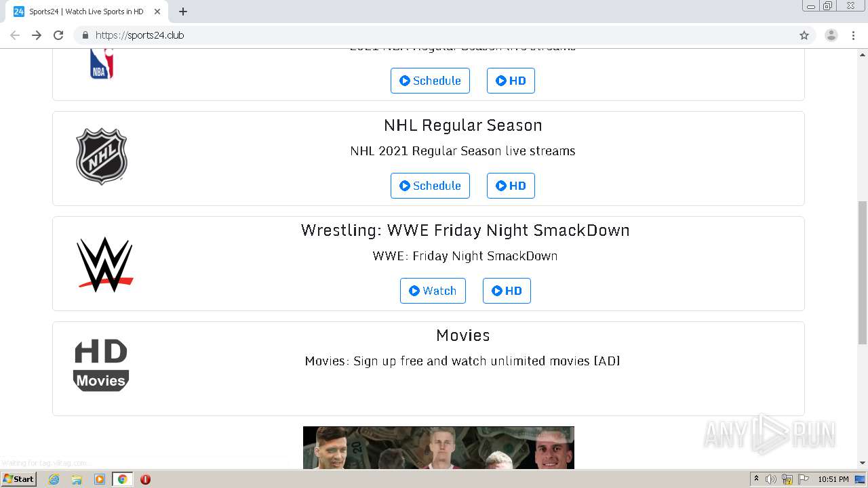Open the Chrome profile avatar
The height and width of the screenshot is (488, 868).
pos(831,35)
